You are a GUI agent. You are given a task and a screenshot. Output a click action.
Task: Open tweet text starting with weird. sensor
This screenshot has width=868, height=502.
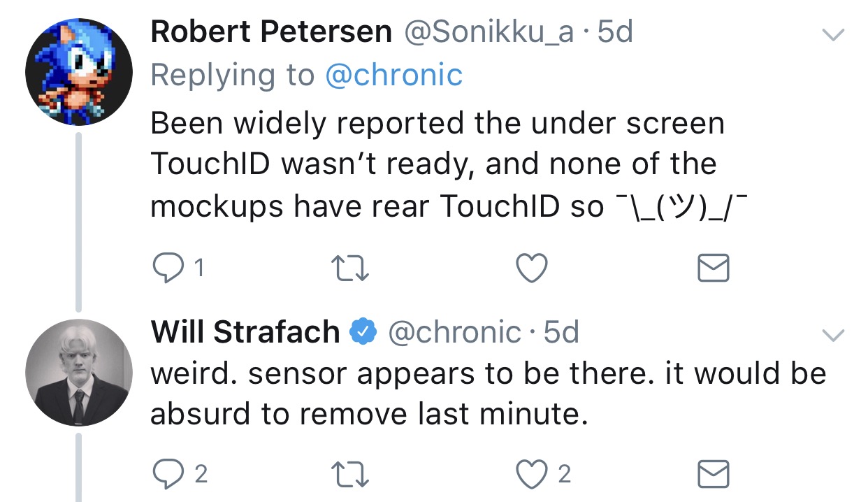click(489, 394)
